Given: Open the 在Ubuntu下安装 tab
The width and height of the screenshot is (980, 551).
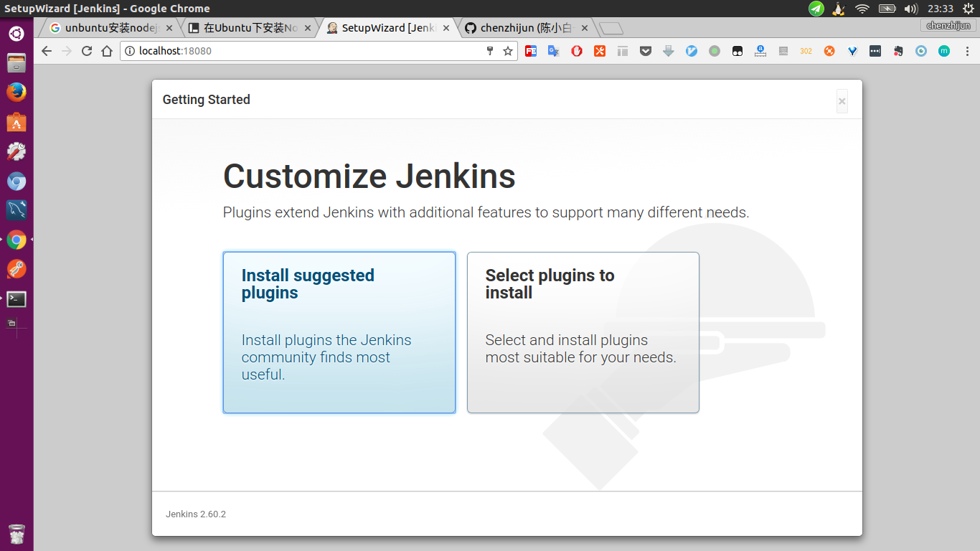Looking at the screenshot, I should point(249,28).
